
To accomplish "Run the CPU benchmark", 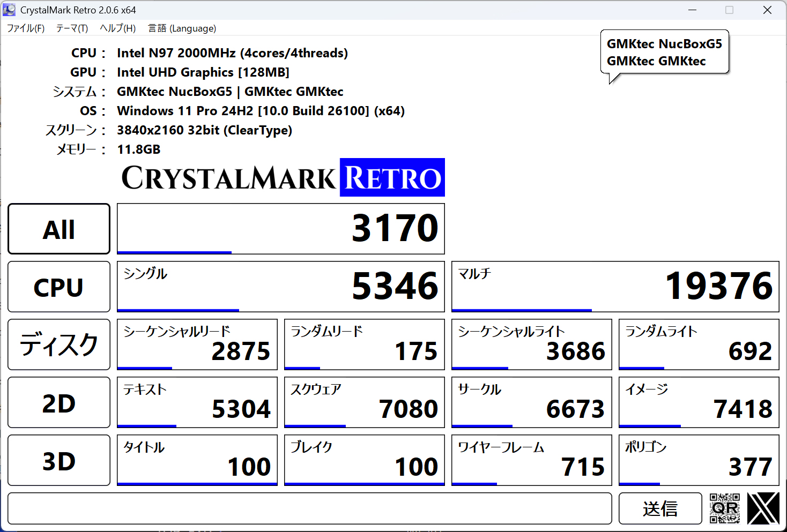I will click(x=58, y=287).
